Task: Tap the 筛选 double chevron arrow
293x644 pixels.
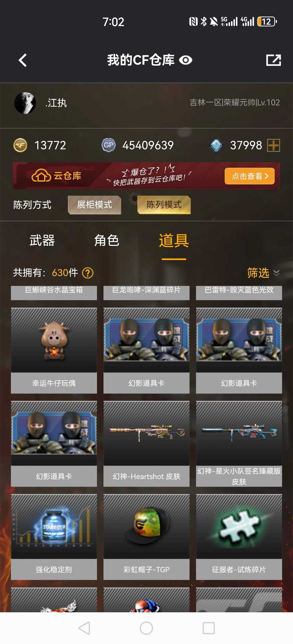Action: (x=276, y=273)
